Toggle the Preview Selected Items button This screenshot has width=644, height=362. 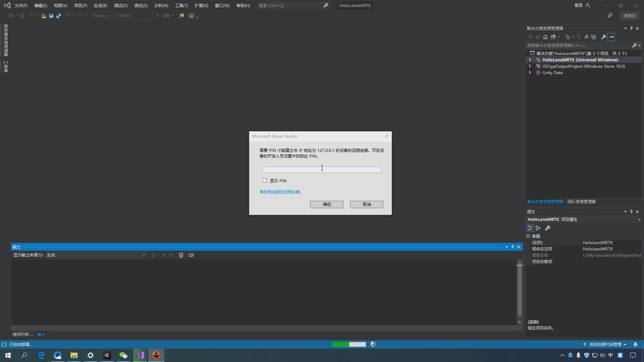tap(611, 37)
